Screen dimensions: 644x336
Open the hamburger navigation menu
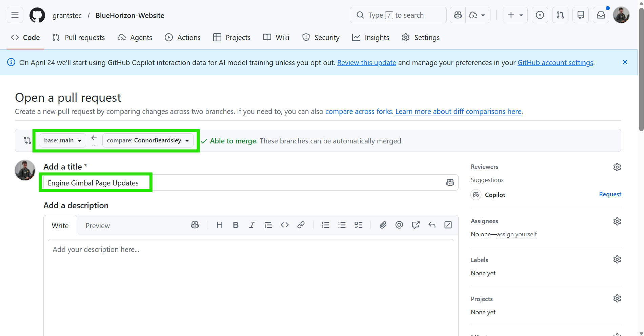click(15, 15)
